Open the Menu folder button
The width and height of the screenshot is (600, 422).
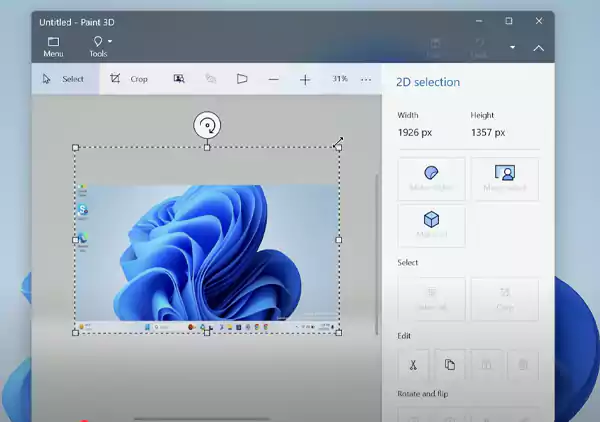tap(53, 47)
